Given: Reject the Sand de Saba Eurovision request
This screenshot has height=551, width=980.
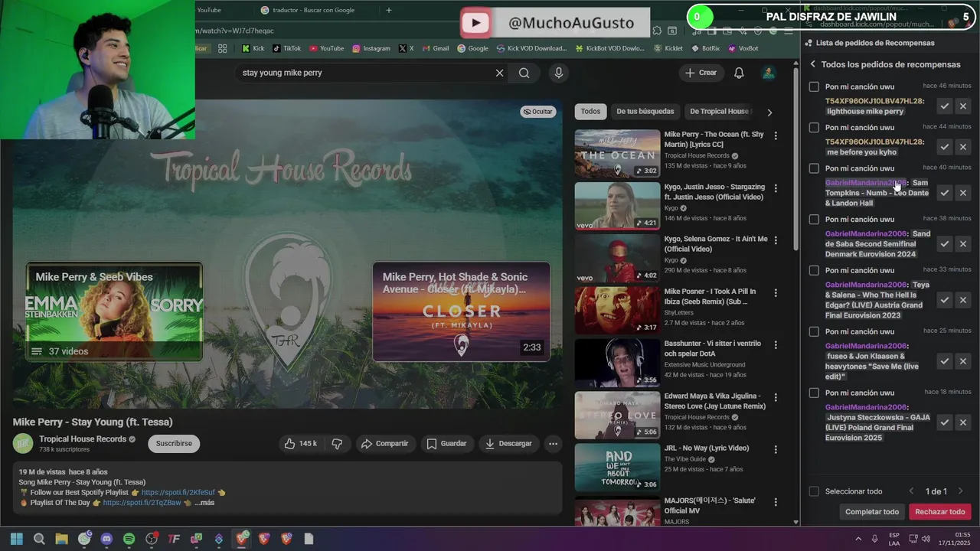Looking at the screenshot, I should (x=963, y=244).
